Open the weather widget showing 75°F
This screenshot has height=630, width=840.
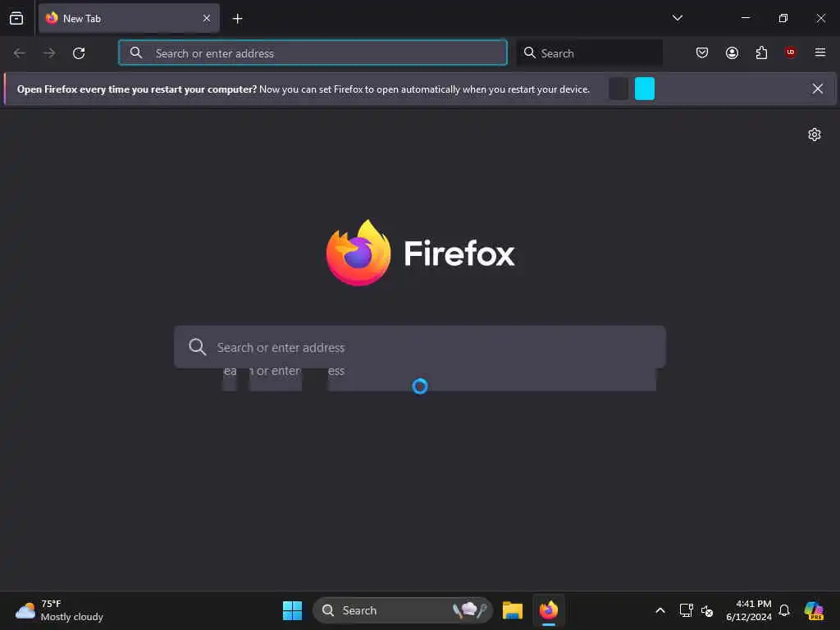(59, 610)
